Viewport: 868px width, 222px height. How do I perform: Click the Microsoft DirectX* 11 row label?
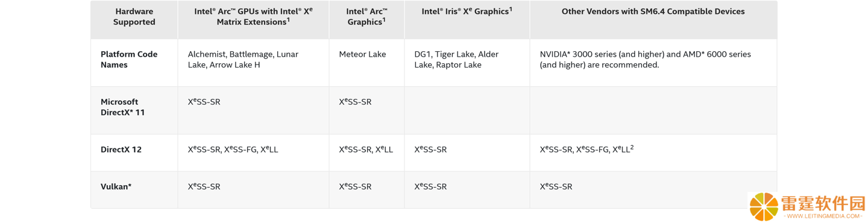123,107
